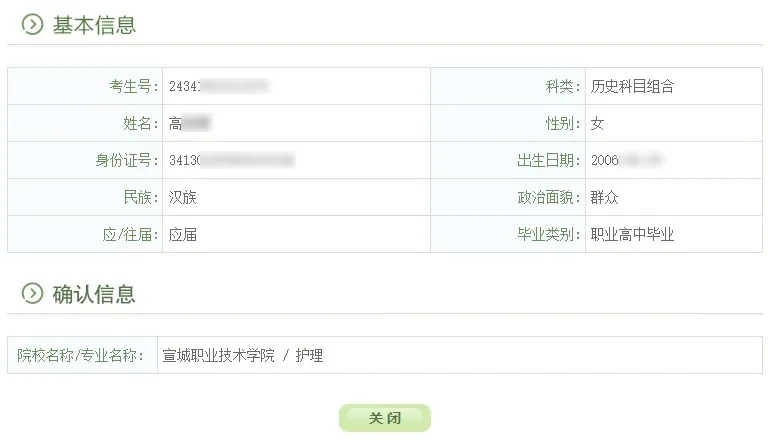Select the 基本信息 section heading
The width and height of the screenshot is (768, 448).
tap(94, 25)
